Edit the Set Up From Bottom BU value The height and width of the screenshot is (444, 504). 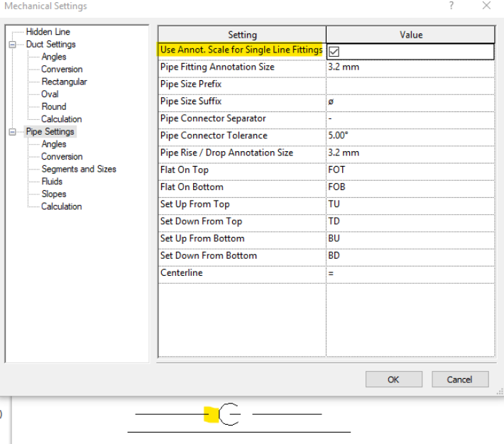pyautogui.click(x=410, y=239)
